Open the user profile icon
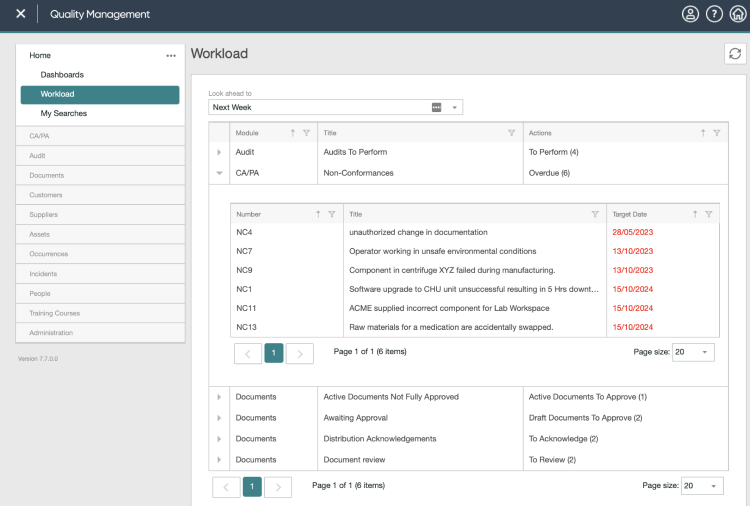Screen dimensions: 750x506 click(690, 14)
